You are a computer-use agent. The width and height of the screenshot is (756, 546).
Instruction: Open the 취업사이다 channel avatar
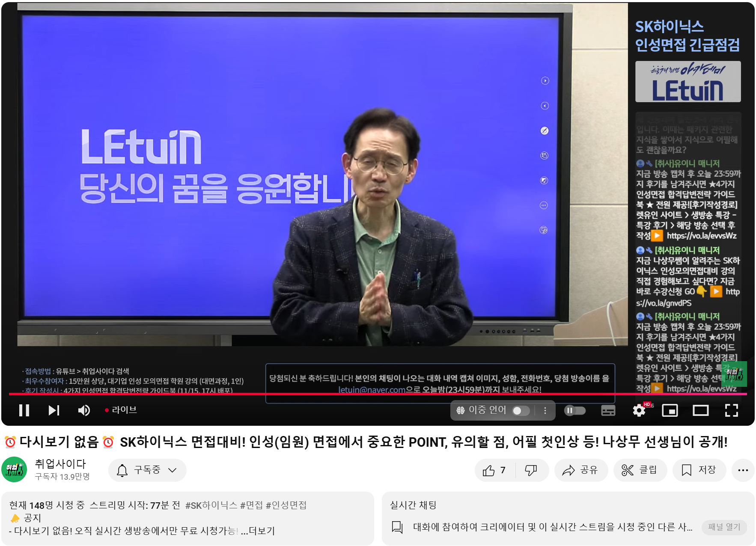coord(15,470)
